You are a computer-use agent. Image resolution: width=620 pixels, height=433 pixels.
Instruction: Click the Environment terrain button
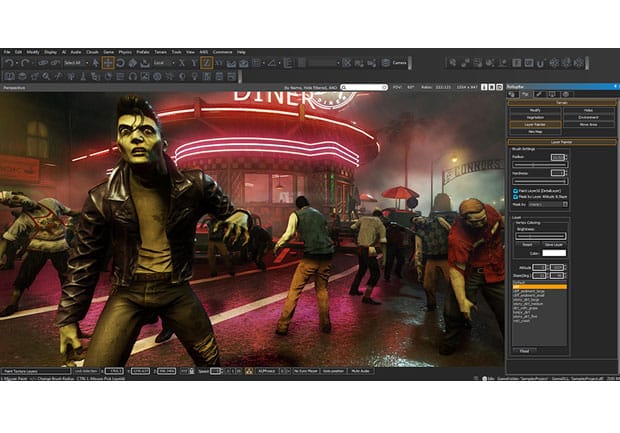(588, 117)
